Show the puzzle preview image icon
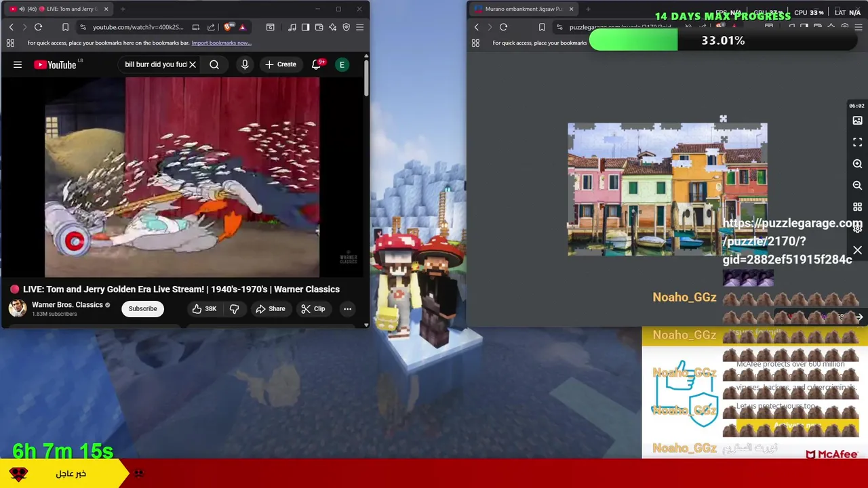Viewport: 868px width, 488px height. click(857, 121)
